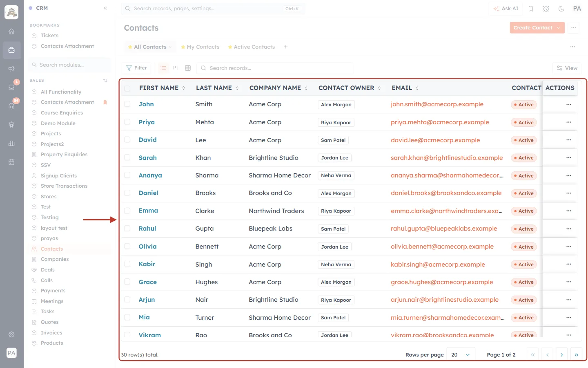Check the box for John Smith
Image resolution: width=588 pixels, height=368 pixels.
(x=127, y=104)
